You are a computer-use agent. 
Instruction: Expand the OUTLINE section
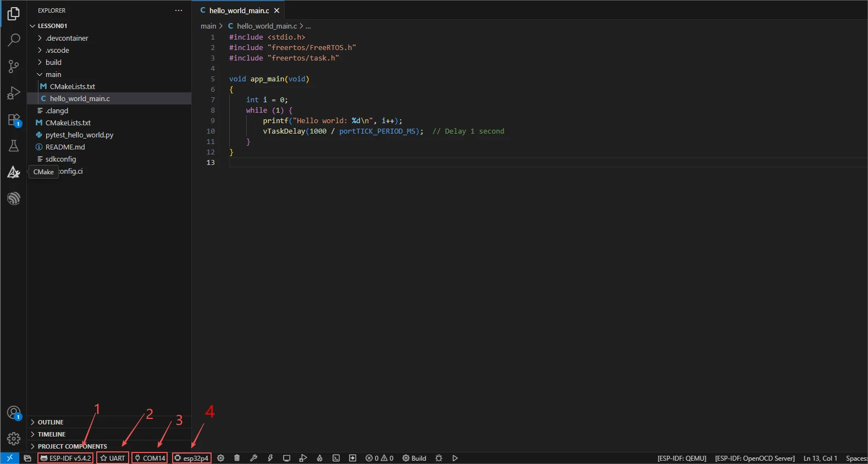click(51, 422)
